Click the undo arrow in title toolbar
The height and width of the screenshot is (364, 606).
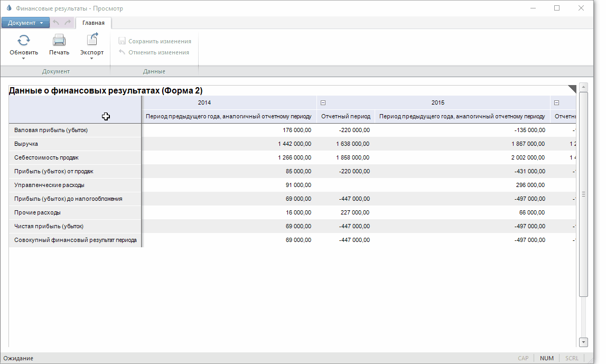56,23
